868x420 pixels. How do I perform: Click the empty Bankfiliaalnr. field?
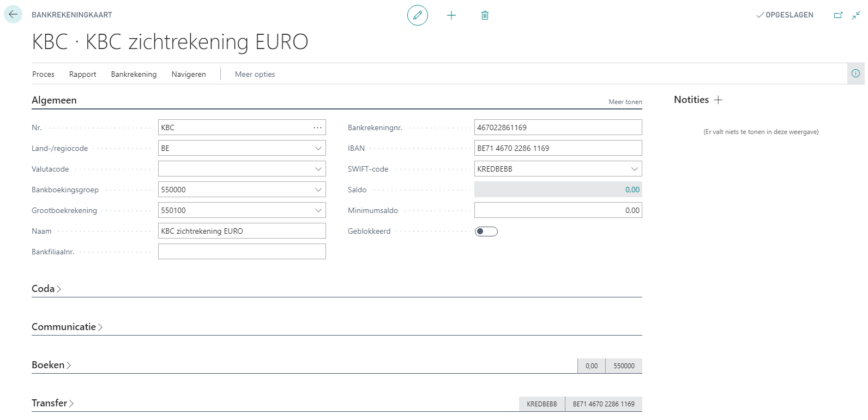(x=242, y=252)
